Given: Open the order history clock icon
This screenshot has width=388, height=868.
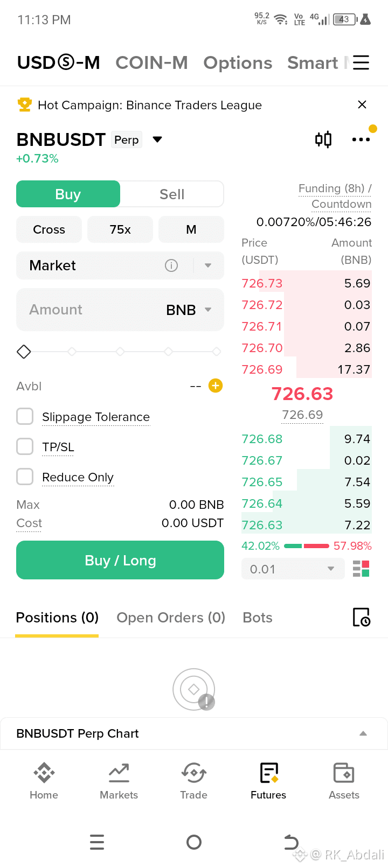Looking at the screenshot, I should pos(361,617).
